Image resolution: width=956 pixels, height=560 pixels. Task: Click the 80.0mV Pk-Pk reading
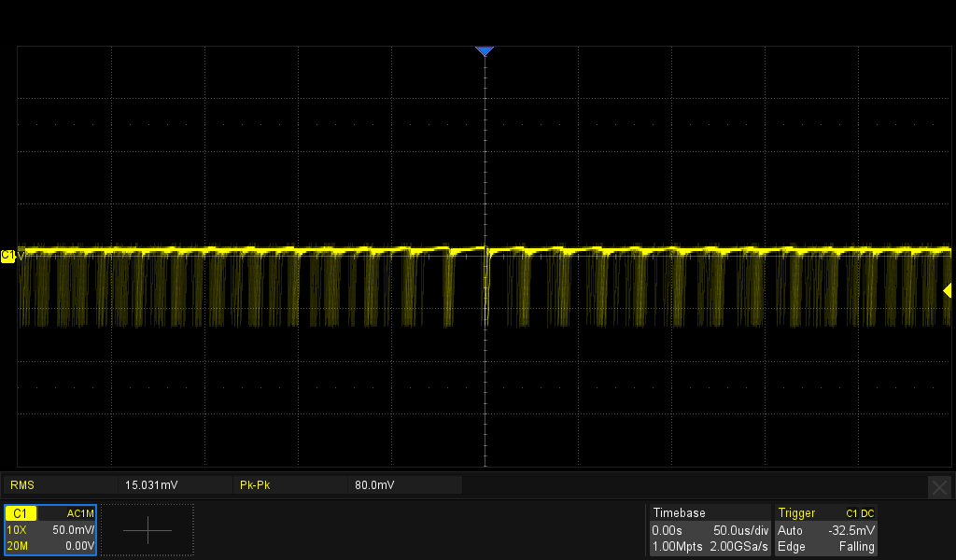(374, 485)
